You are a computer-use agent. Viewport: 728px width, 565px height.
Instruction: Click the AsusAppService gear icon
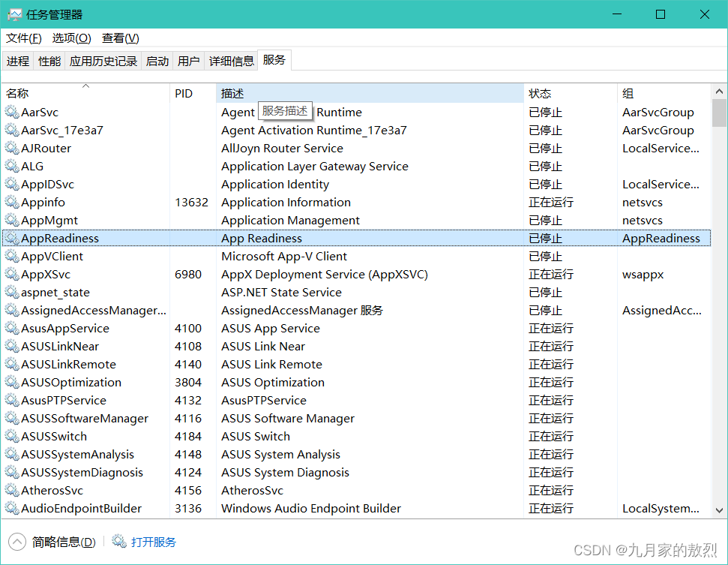12,328
